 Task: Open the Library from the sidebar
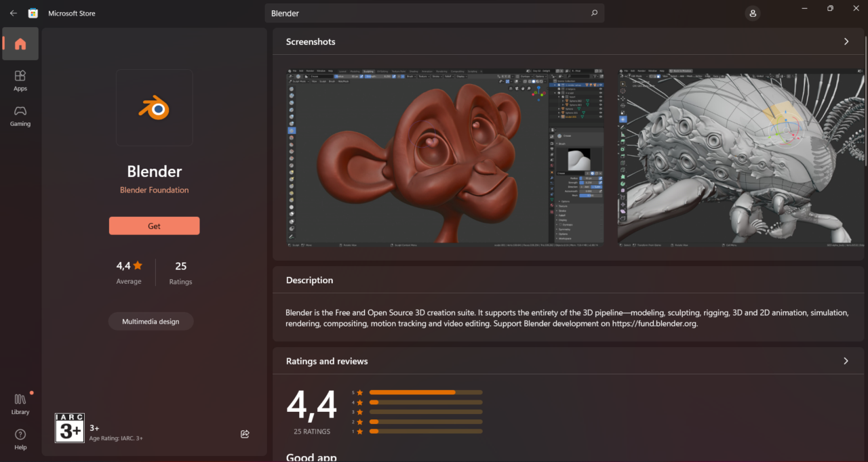[x=20, y=404]
